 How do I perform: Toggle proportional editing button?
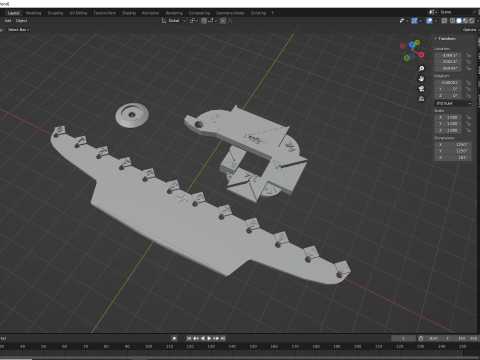click(223, 21)
